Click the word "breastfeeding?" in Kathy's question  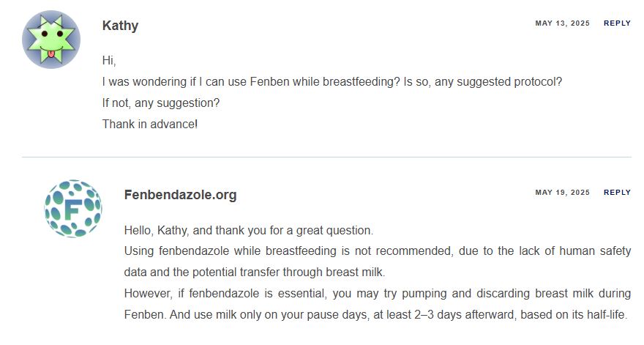(361, 82)
